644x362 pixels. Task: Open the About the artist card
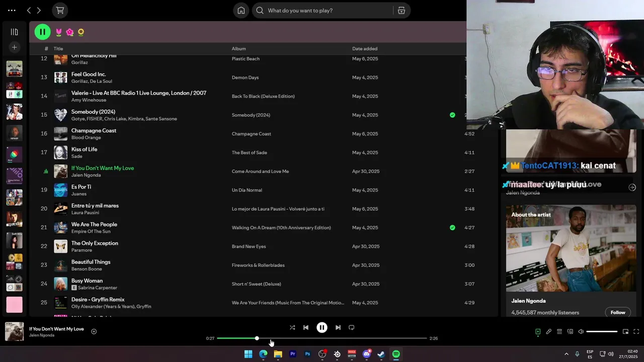tap(571, 260)
